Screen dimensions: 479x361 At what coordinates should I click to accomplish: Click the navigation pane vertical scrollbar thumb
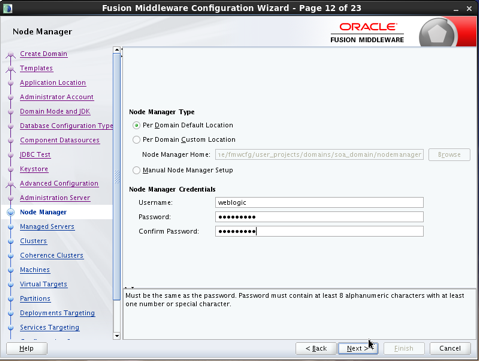117,177
